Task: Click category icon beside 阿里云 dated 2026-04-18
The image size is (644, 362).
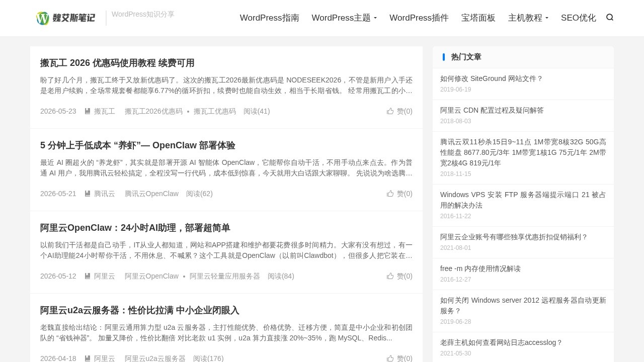Action: point(88,358)
